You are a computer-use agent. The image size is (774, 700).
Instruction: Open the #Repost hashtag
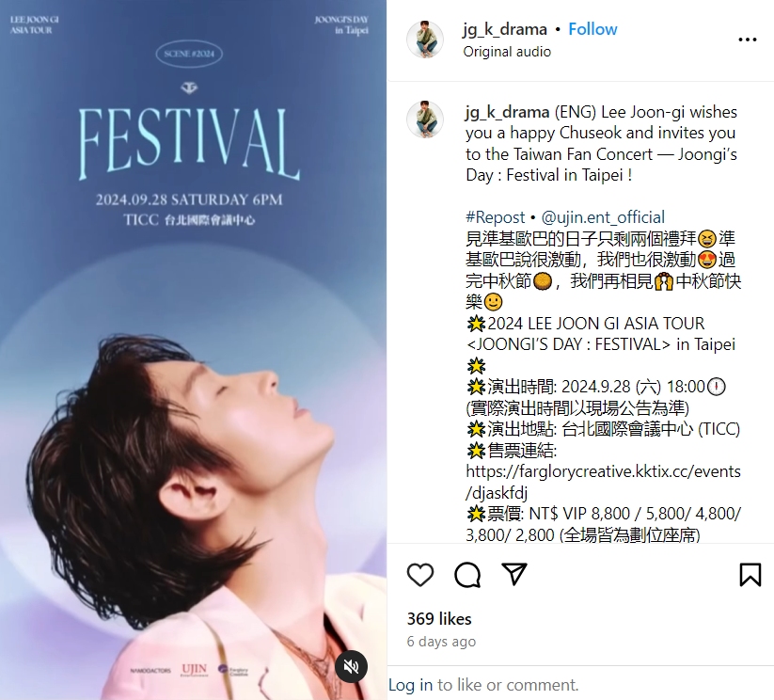(x=495, y=217)
